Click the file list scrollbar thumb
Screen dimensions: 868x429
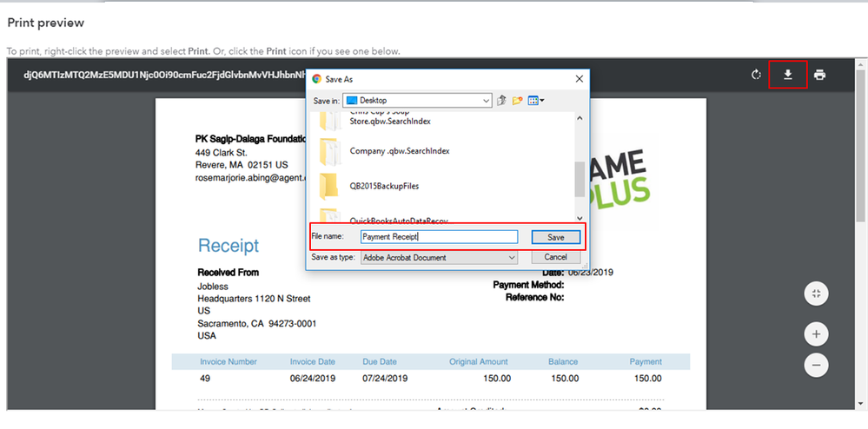click(x=580, y=179)
